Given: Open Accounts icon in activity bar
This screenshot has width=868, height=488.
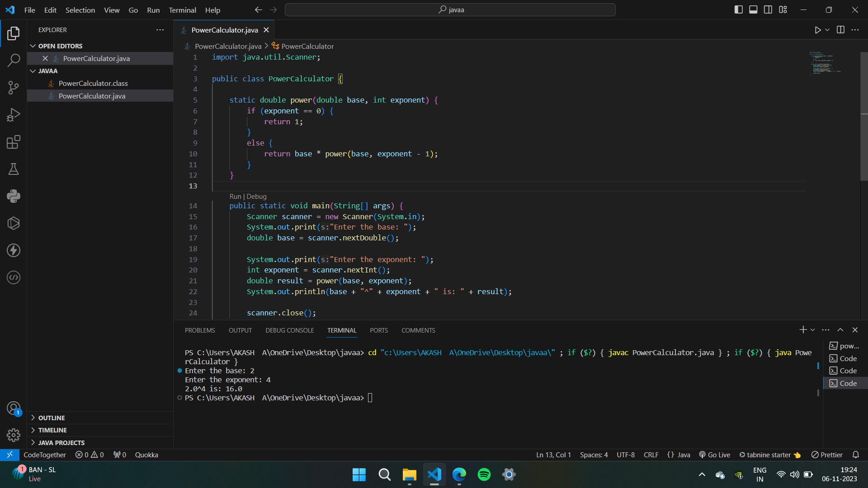Looking at the screenshot, I should click(14, 408).
